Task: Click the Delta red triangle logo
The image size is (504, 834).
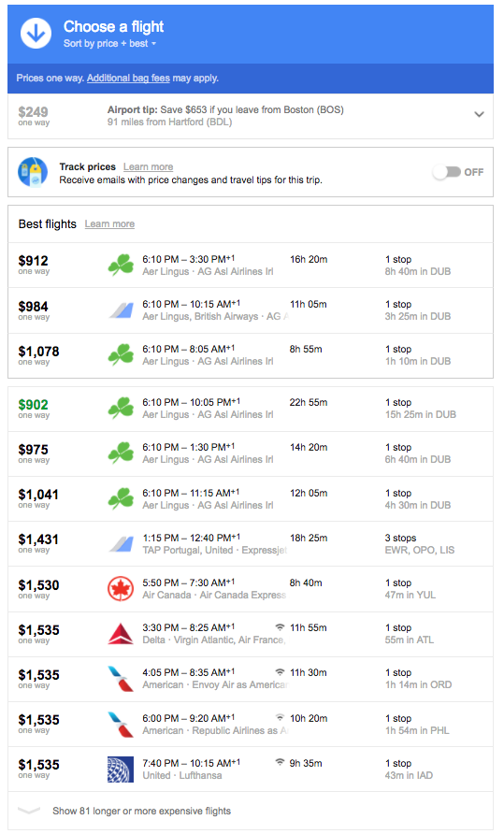Action: pos(121,634)
